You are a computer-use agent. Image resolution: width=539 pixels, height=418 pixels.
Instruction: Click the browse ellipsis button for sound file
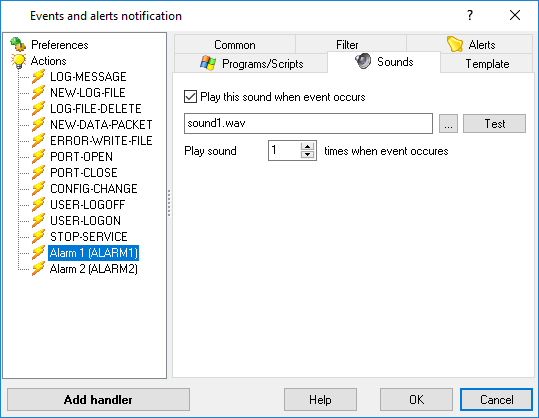448,123
